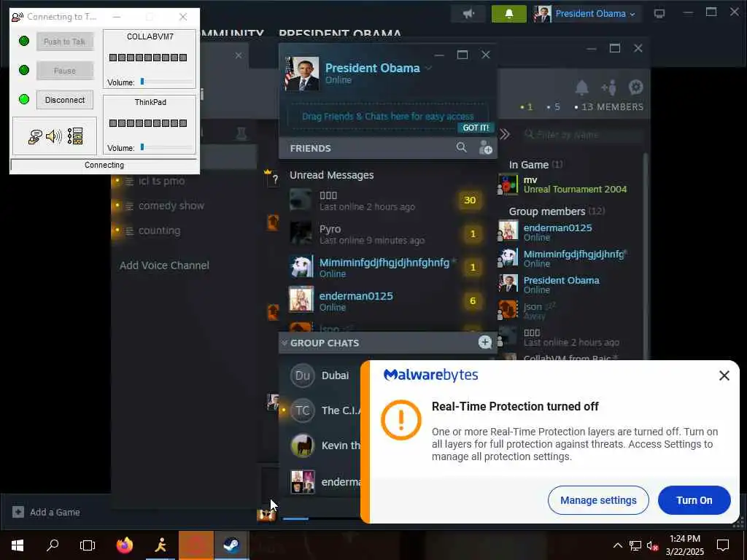
Task: Open the comedy show channel
Action: pyautogui.click(x=171, y=206)
